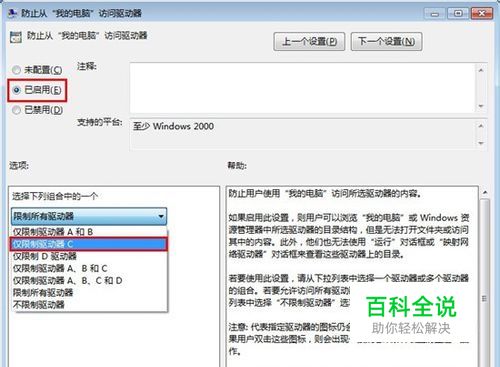Open the 限制所有驱动器 combo box
The image size is (500, 367).
(x=89, y=216)
